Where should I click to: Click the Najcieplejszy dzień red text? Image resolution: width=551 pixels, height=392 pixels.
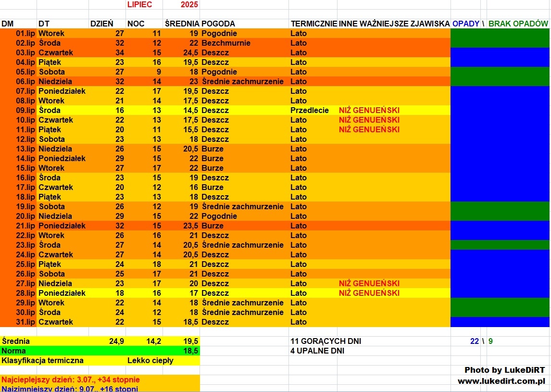pos(71,379)
